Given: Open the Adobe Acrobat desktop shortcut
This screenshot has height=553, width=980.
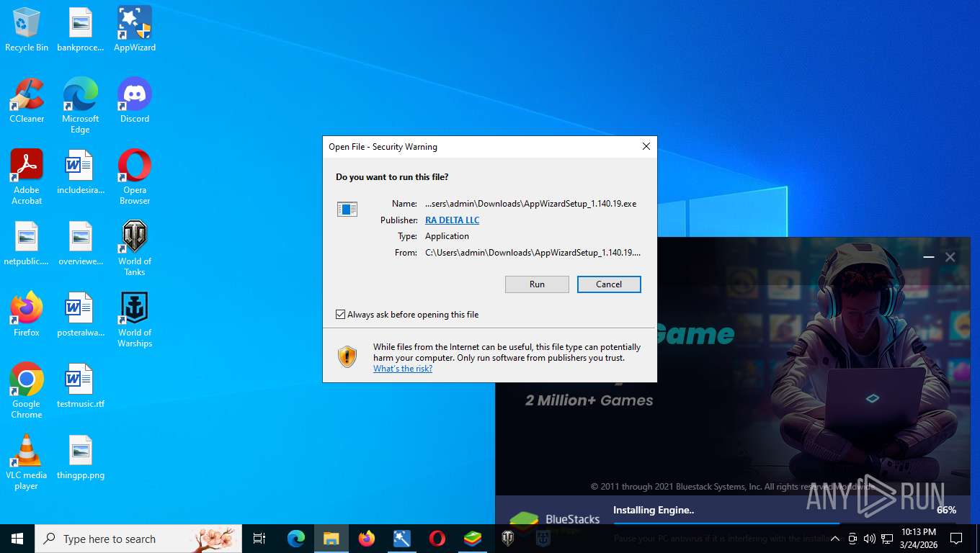Looking at the screenshot, I should (x=27, y=177).
